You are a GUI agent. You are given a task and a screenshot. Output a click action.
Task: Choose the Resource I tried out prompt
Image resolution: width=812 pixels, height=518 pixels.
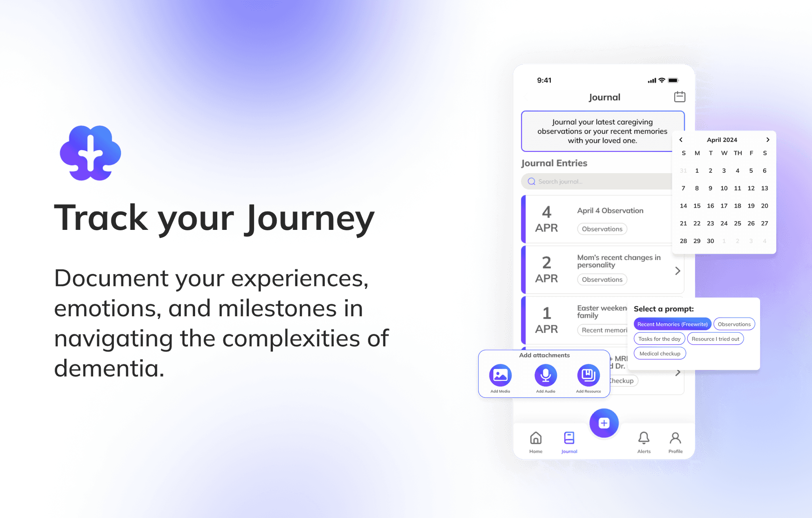click(715, 339)
